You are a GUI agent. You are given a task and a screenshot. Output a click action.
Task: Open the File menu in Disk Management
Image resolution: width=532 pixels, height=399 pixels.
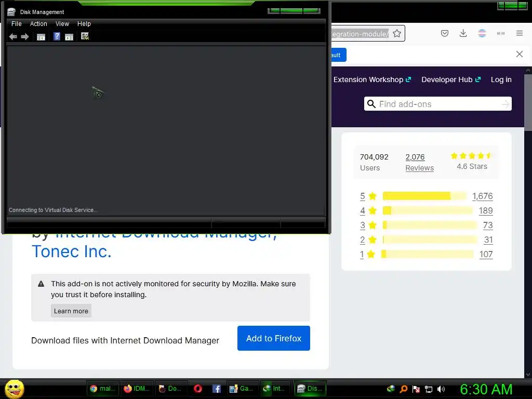[16, 24]
